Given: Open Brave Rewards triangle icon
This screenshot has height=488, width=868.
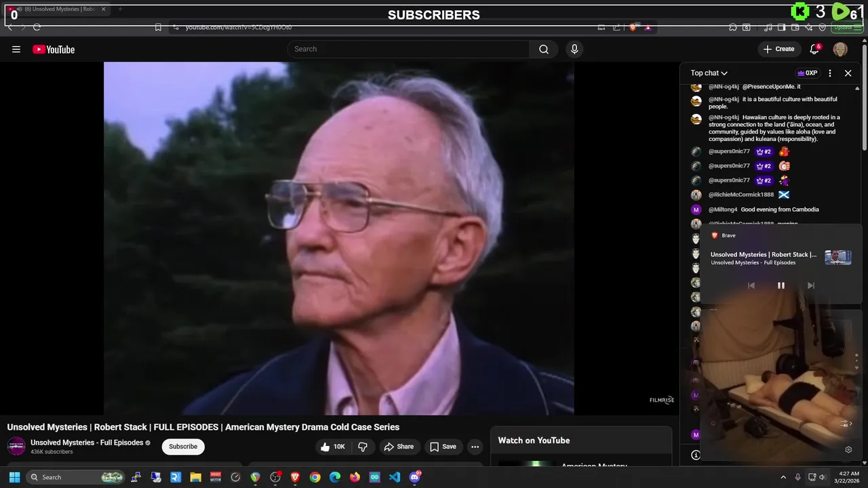Looking at the screenshot, I should coord(648,27).
